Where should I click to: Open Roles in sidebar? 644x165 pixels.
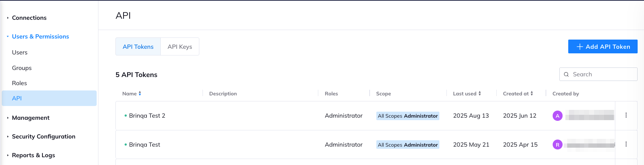[x=19, y=83]
